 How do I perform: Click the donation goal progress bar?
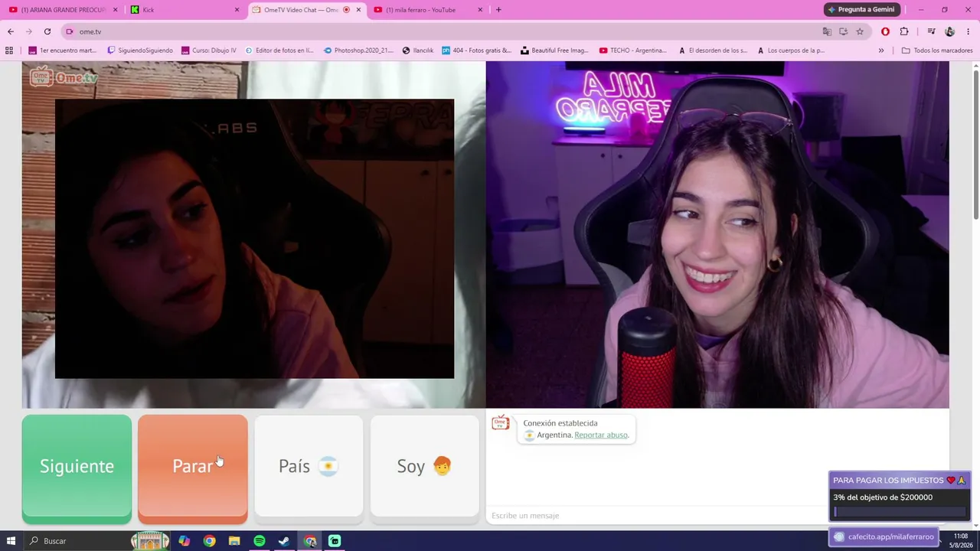(900, 512)
